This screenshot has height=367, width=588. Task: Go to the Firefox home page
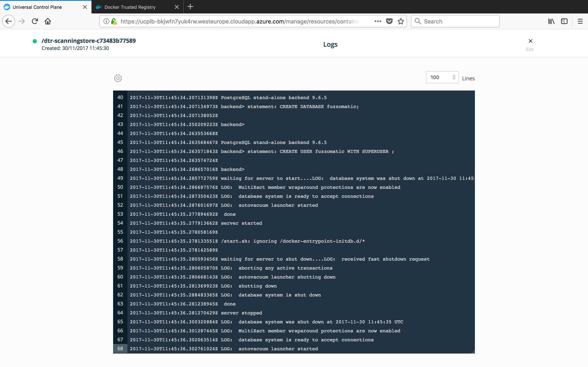coord(48,21)
